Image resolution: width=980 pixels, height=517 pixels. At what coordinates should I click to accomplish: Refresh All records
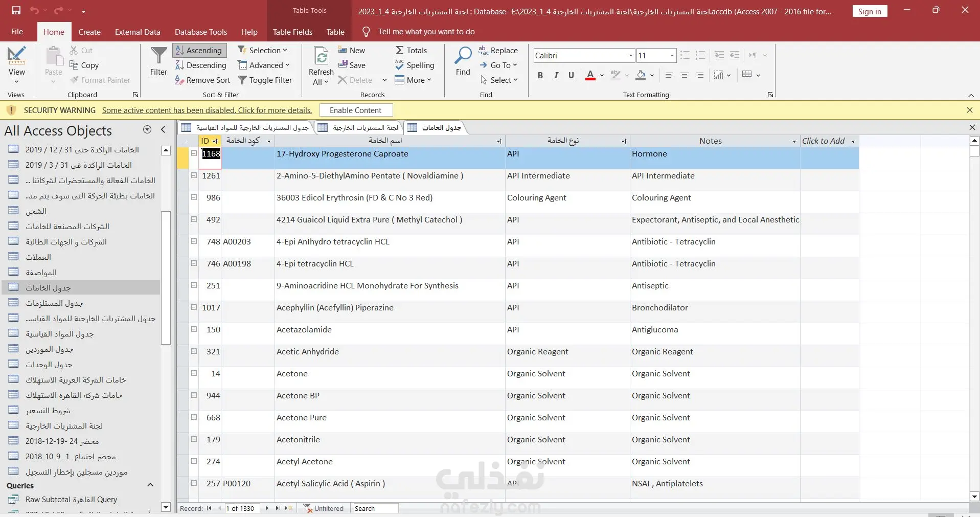[321, 65]
